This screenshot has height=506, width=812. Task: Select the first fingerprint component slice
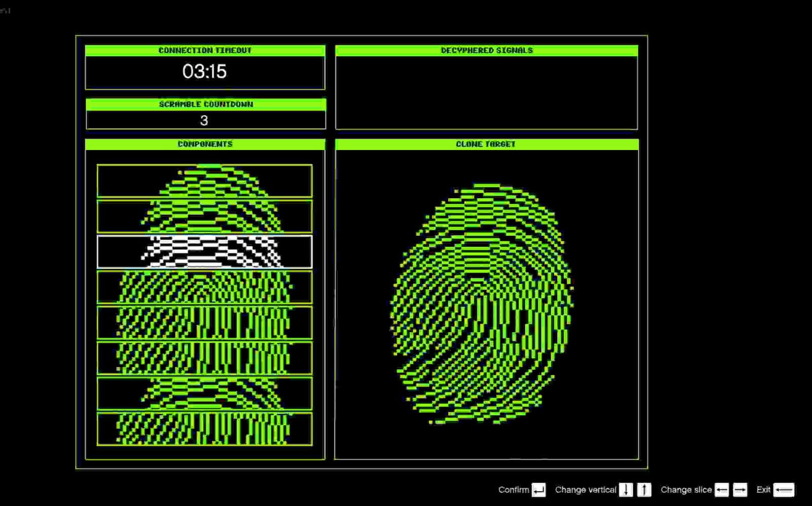pyautogui.click(x=205, y=180)
